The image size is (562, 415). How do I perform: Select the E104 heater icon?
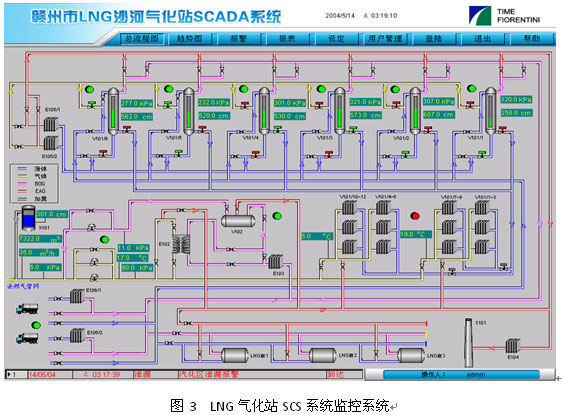(513, 346)
